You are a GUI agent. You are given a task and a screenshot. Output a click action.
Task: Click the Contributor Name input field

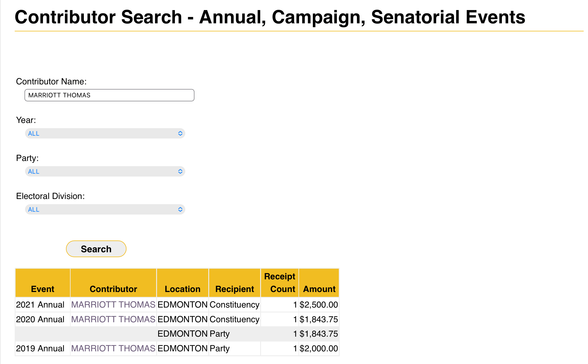pyautogui.click(x=109, y=95)
